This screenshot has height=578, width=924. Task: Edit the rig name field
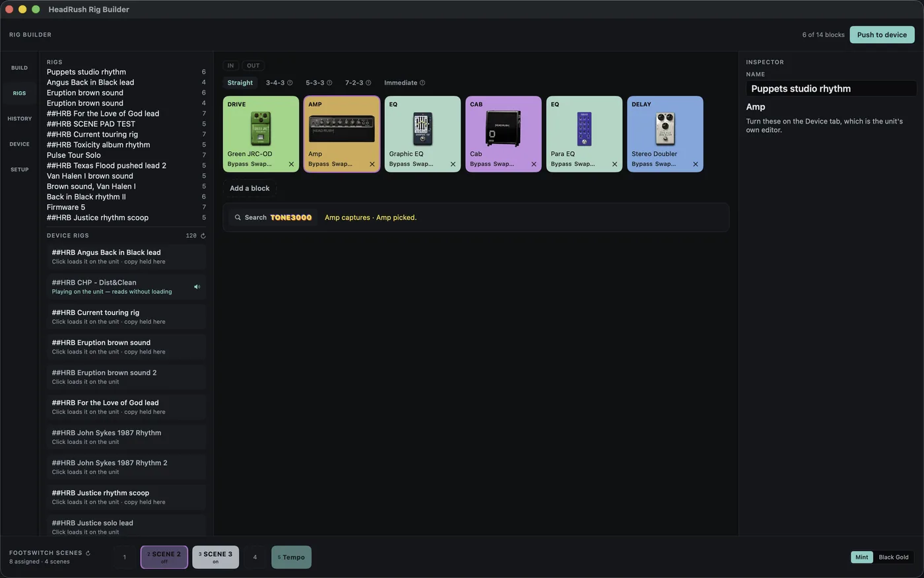(x=831, y=89)
